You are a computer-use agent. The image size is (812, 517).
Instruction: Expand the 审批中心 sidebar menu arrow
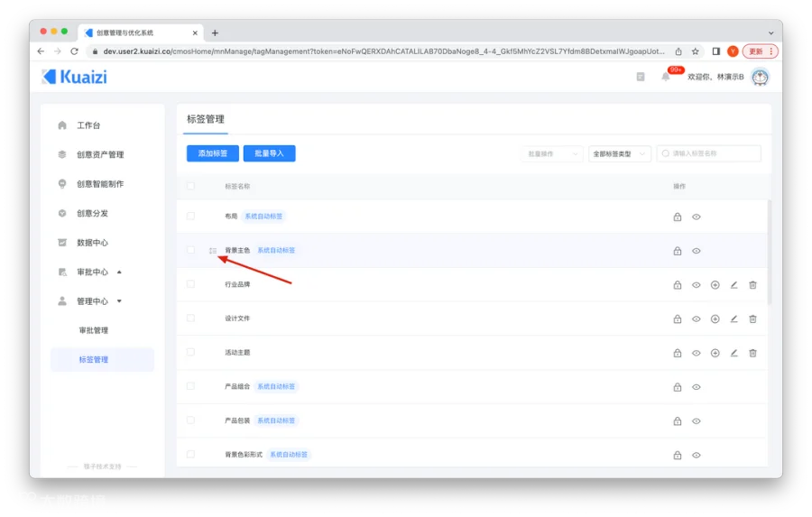[x=120, y=272]
